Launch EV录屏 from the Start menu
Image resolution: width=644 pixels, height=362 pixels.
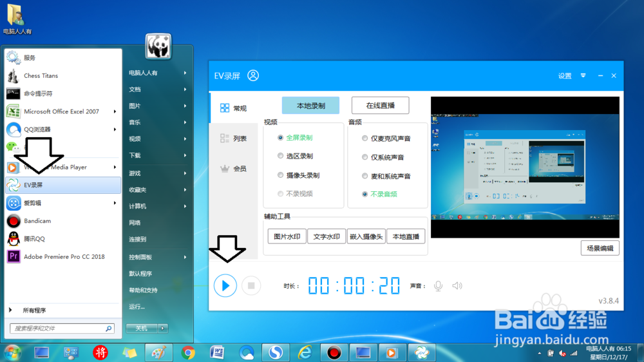click(63, 186)
